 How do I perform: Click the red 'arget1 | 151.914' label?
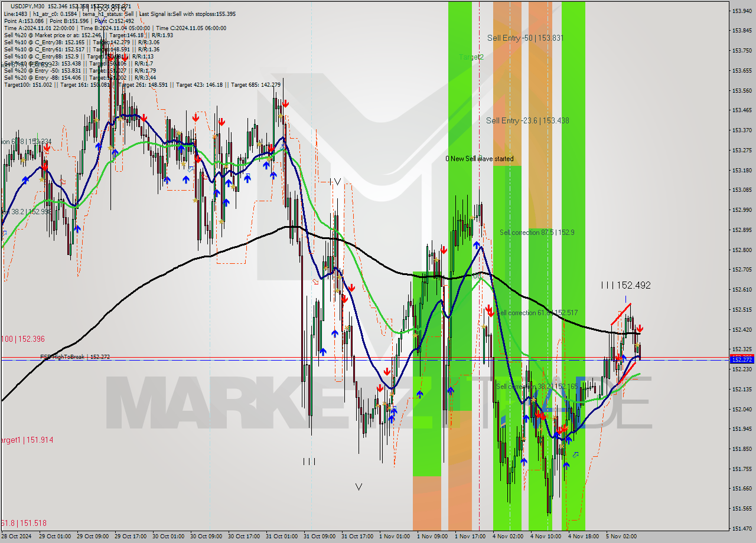27,440
